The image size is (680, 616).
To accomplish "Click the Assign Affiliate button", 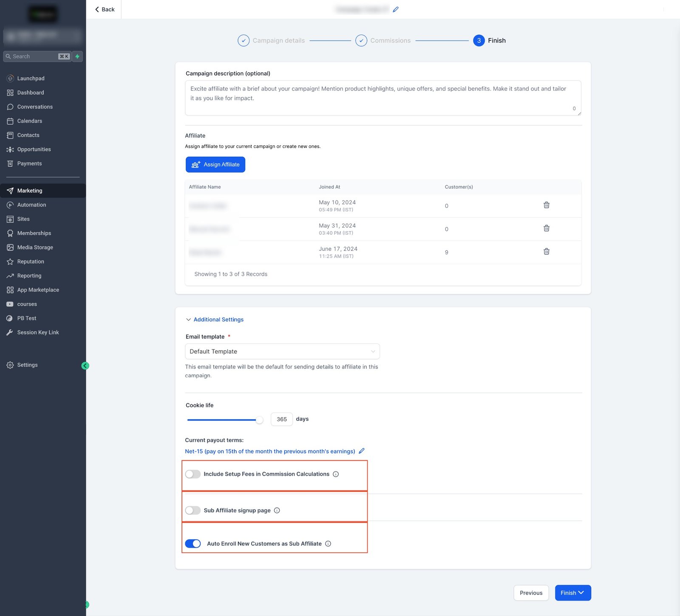I will tap(215, 165).
